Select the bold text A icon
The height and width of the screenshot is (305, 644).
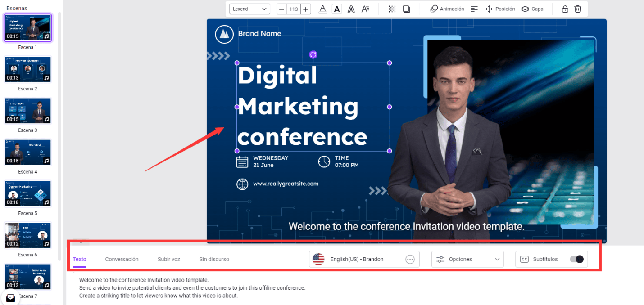coord(336,9)
